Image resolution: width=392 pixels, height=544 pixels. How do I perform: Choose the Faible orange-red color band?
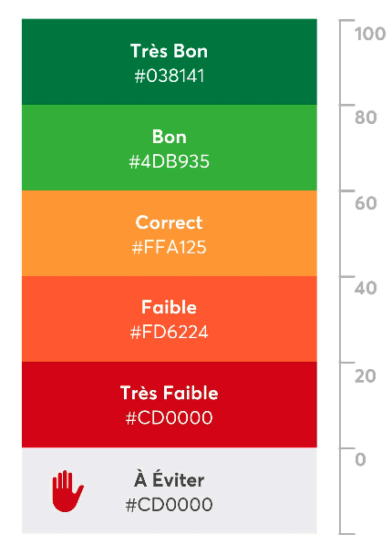pos(169,319)
